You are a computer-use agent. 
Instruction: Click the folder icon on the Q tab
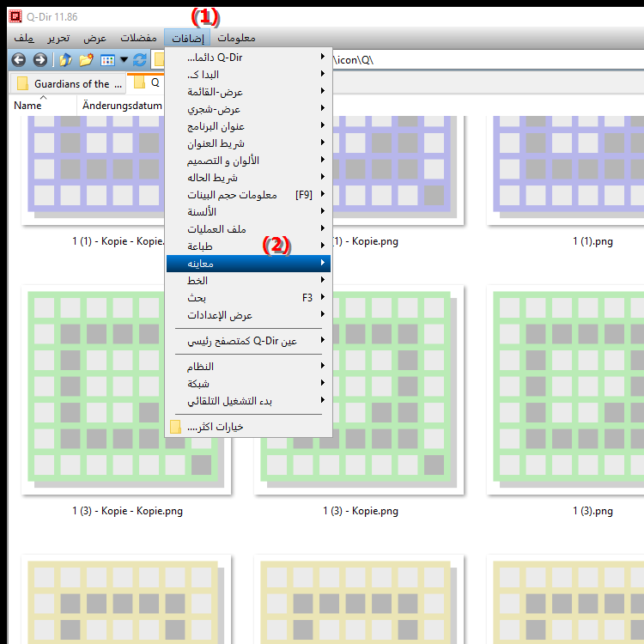(x=140, y=82)
